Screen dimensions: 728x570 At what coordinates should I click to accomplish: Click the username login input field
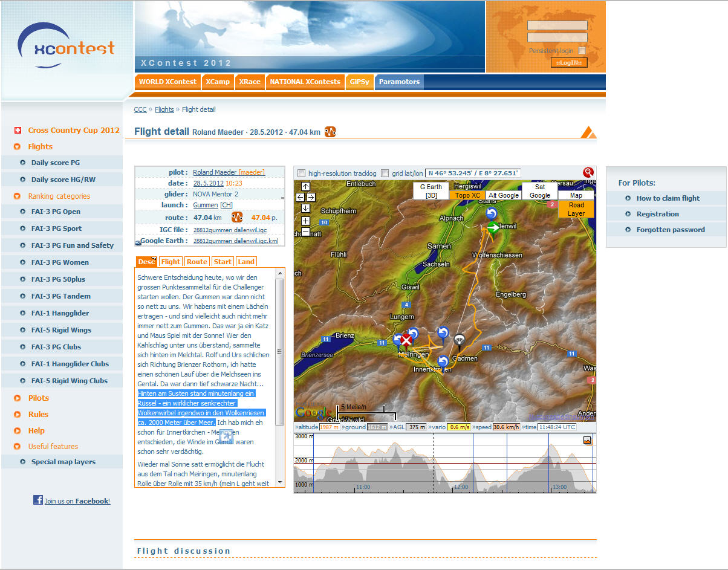(x=557, y=25)
